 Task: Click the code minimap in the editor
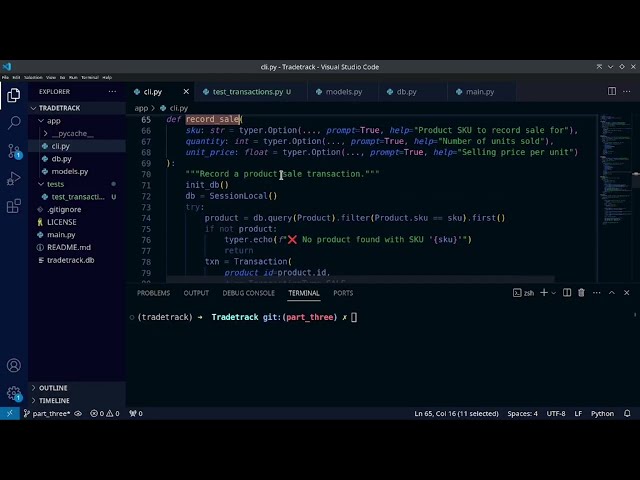[x=616, y=171]
